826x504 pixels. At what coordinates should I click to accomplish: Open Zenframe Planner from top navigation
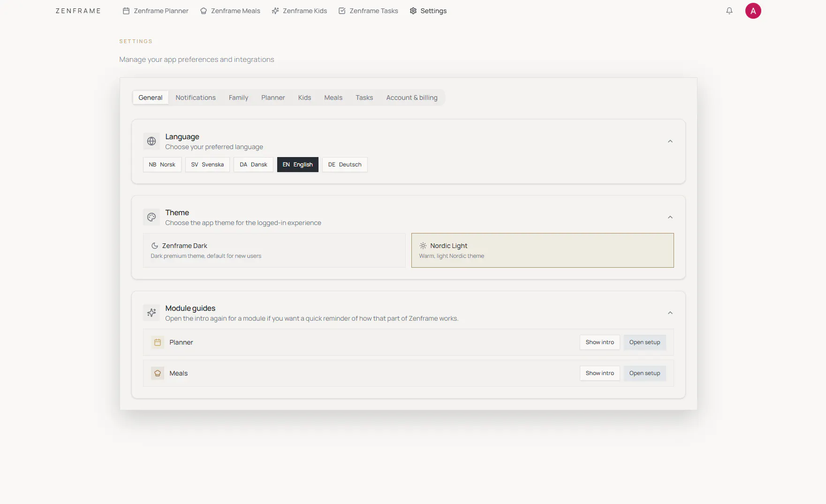coord(156,11)
